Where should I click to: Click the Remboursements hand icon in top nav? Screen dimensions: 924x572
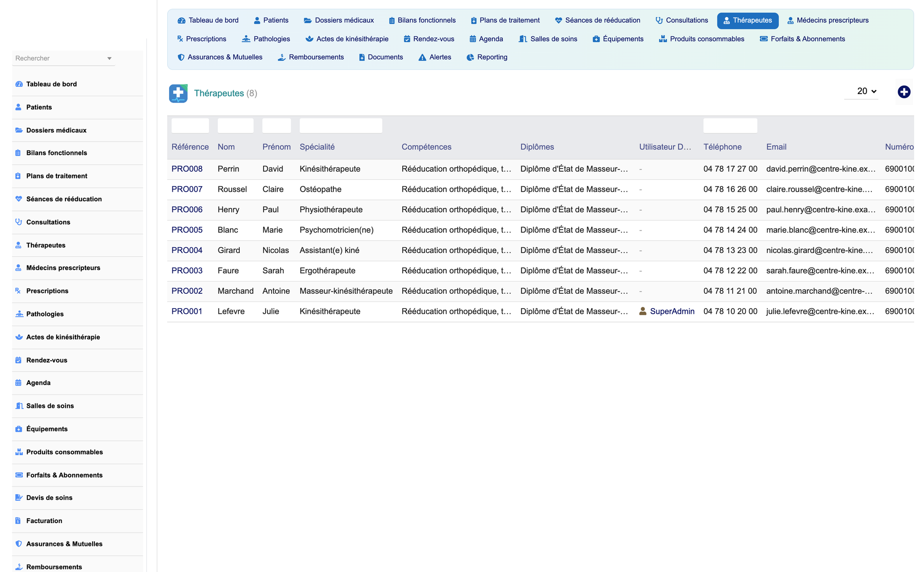[x=282, y=57]
